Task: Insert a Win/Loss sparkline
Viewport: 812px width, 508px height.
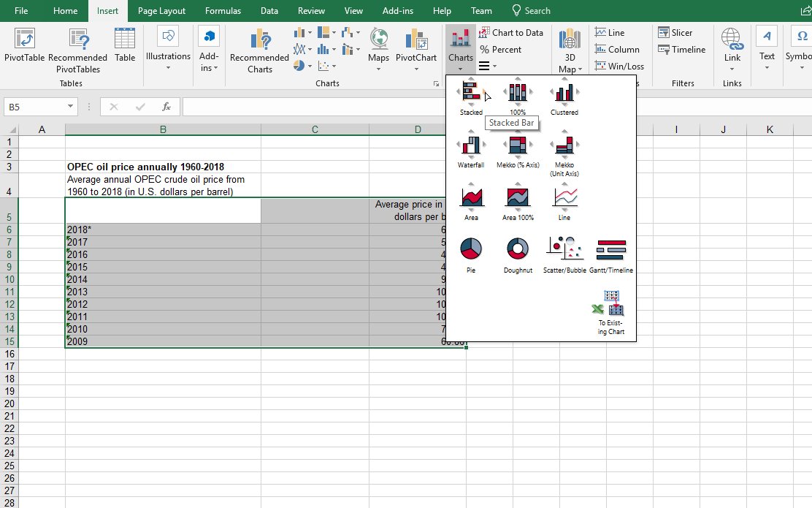Action: tap(619, 66)
